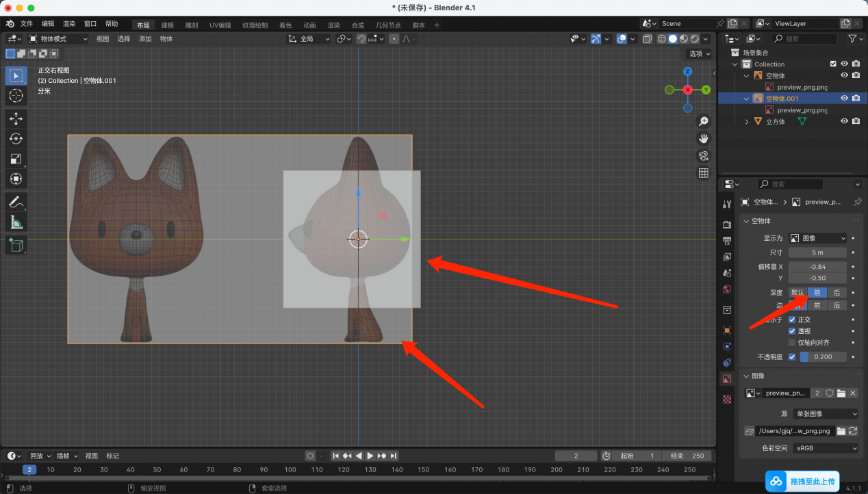Select the Measure tool
Viewport: 868px width, 494px height.
tap(16, 222)
